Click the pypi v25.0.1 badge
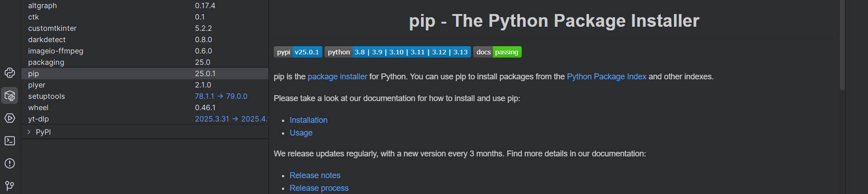The height and width of the screenshot is (194, 868). pos(298,52)
